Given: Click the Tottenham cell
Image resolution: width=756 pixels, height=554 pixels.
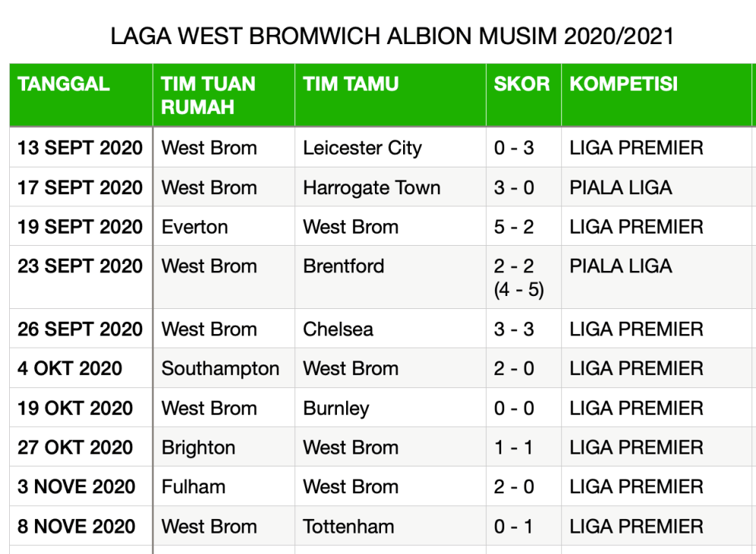Looking at the screenshot, I should (348, 527).
